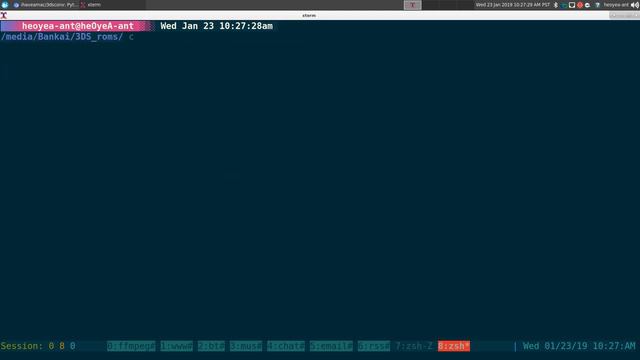This screenshot has height=360, width=640.
Task: Click the tmux status date Wed 01/23/19 10:27:AM
Action: click(579, 346)
